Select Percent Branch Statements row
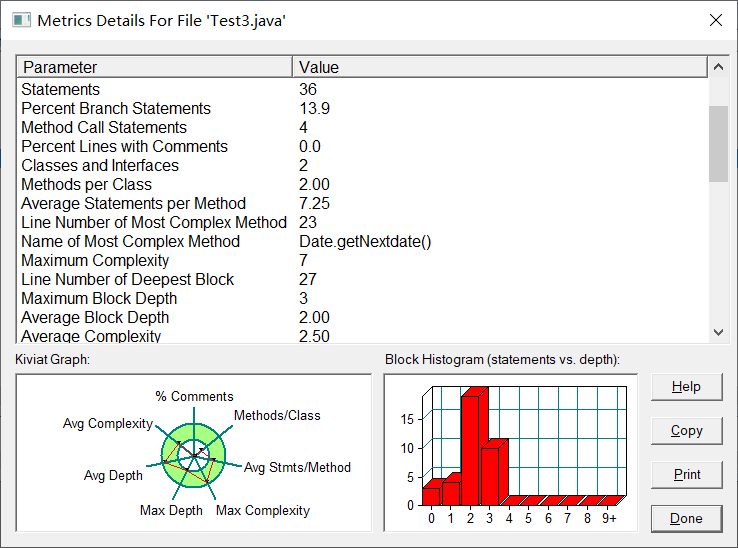Image resolution: width=738 pixels, height=548 pixels. tap(362, 108)
